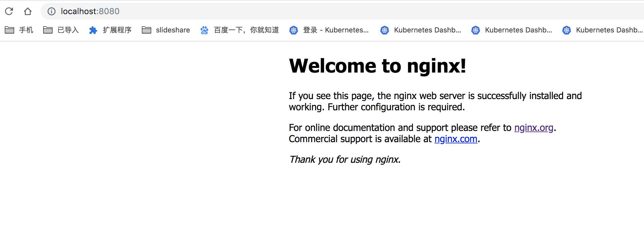The height and width of the screenshot is (233, 644).
Task: Follow the nginx.org link
Action: [534, 128]
